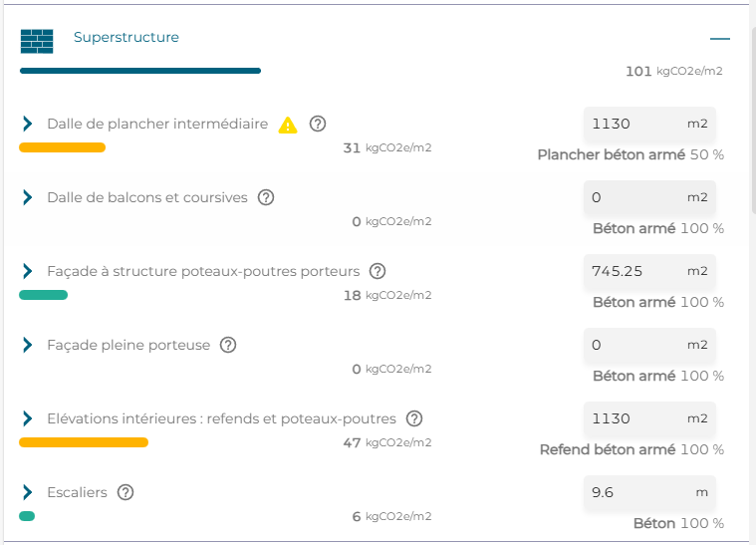756x545 pixels.
Task: Click the Superstructure brick wall icon
Action: coord(37,41)
